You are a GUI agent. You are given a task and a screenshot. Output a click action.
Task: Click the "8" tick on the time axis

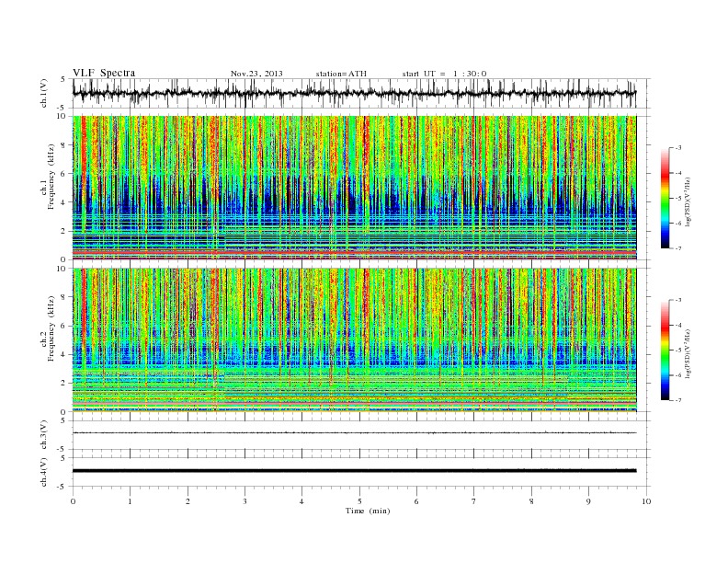click(x=531, y=501)
